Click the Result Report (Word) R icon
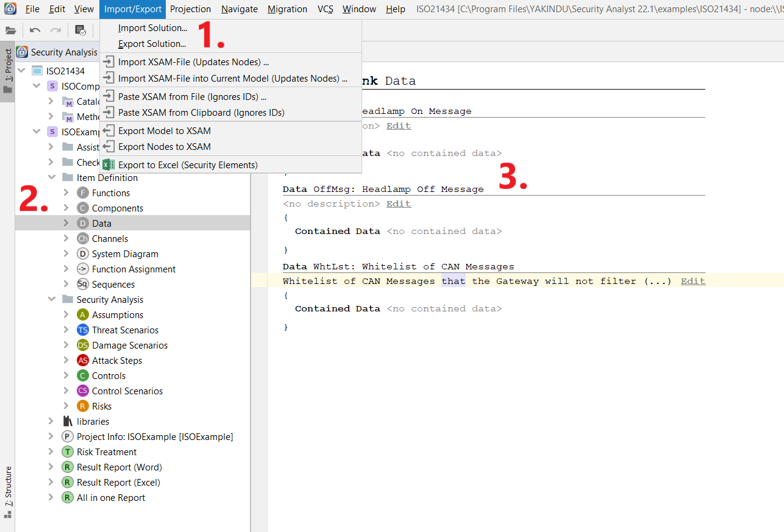The height and width of the screenshot is (532, 784). tap(68, 467)
